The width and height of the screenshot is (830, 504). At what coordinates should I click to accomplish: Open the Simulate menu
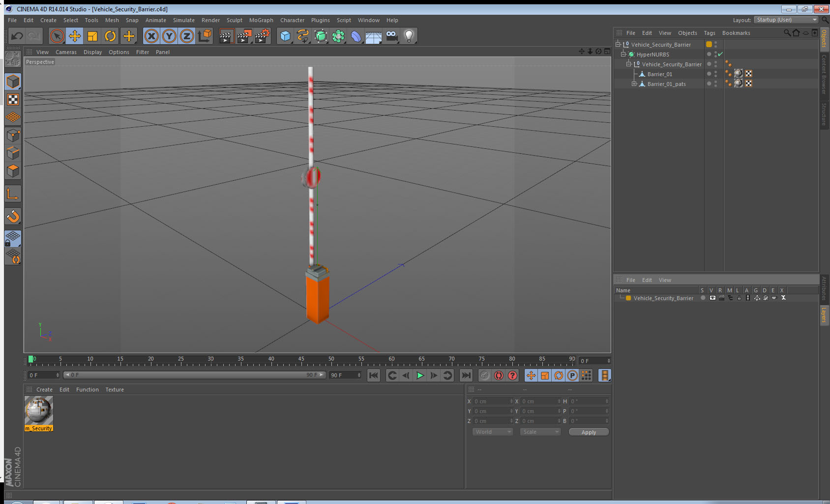pos(184,20)
